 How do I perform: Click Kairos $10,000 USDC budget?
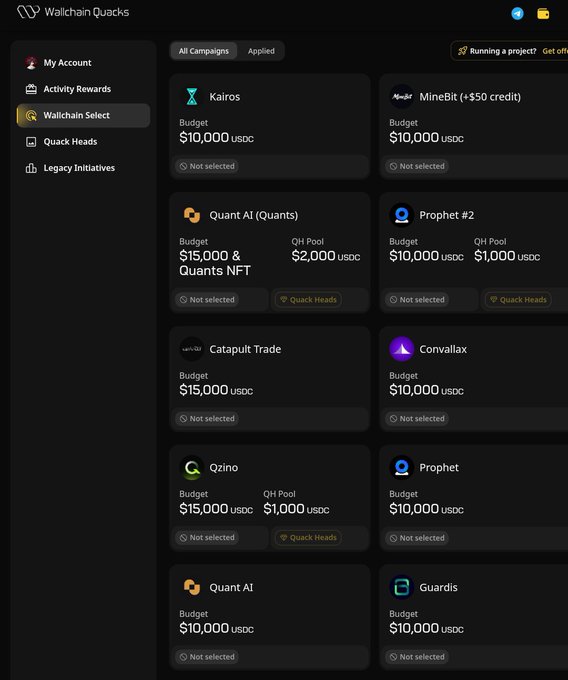click(216, 137)
